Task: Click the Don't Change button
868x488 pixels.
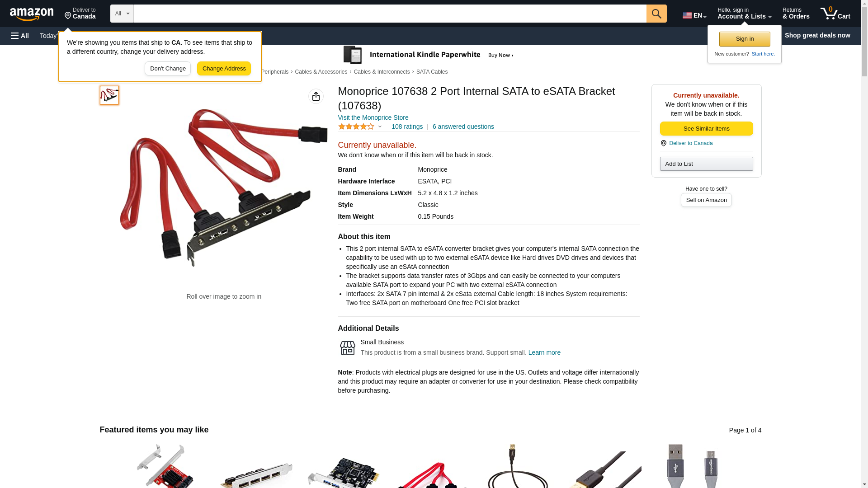Action: 168,69
